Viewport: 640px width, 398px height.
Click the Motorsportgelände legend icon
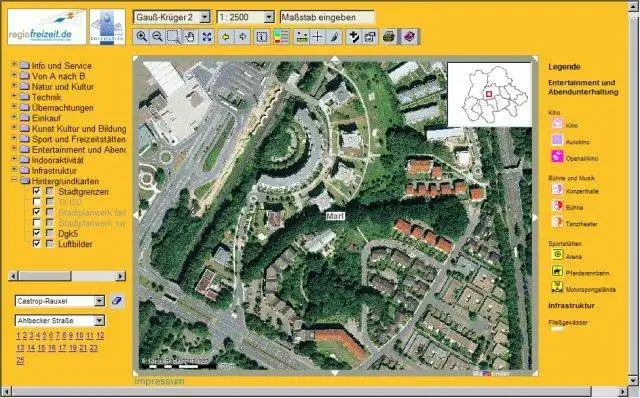tap(557, 287)
